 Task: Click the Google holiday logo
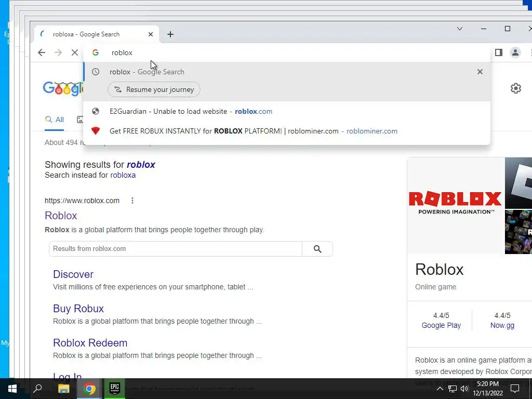(63, 89)
